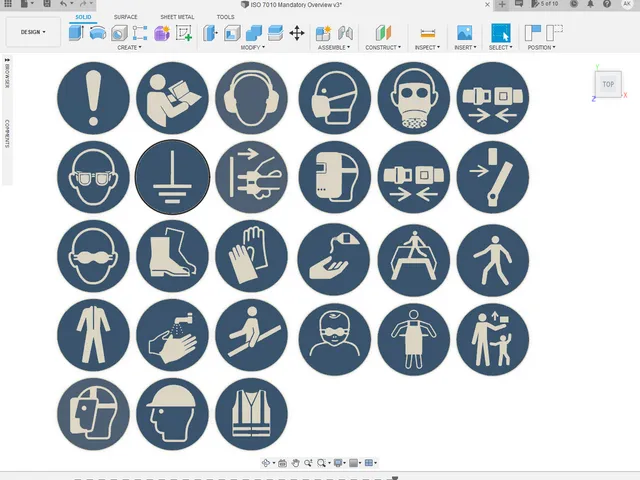The height and width of the screenshot is (480, 640).
Task: Select the ISO 7010 Mandatory Overview v3 document tab
Action: pyautogui.click(x=291, y=4)
